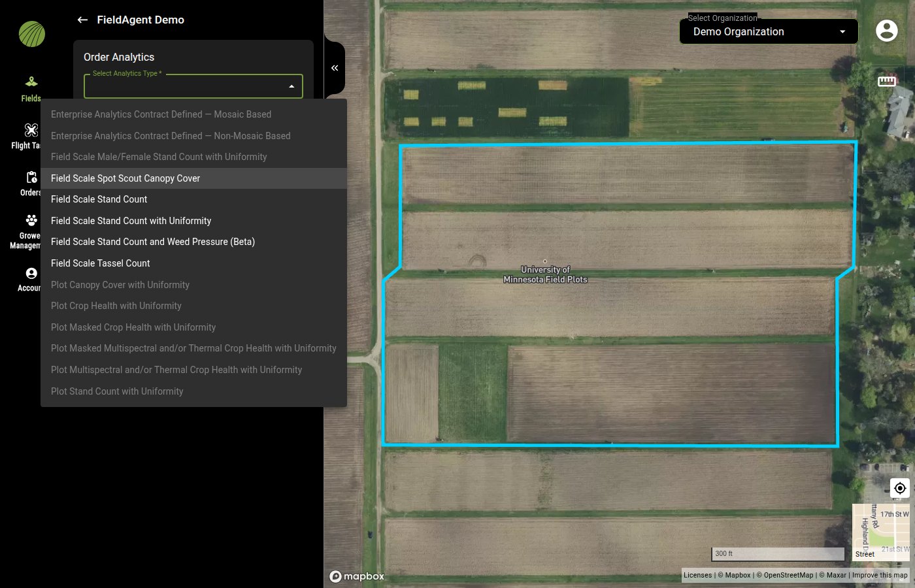Image resolution: width=915 pixels, height=588 pixels.
Task: Select Plot Masked Multispectral and/or Thermal option
Action: 193,348
